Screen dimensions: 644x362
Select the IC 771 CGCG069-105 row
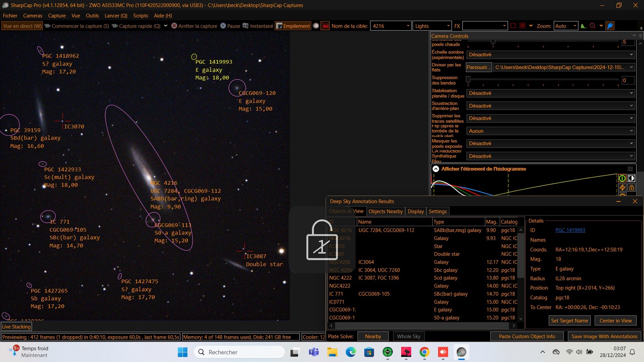point(423,294)
